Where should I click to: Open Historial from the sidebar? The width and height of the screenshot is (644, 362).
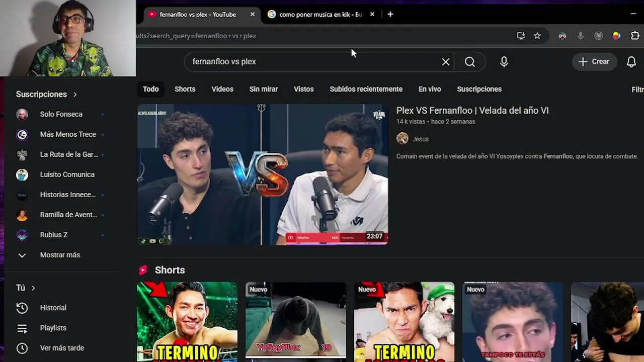61,308
